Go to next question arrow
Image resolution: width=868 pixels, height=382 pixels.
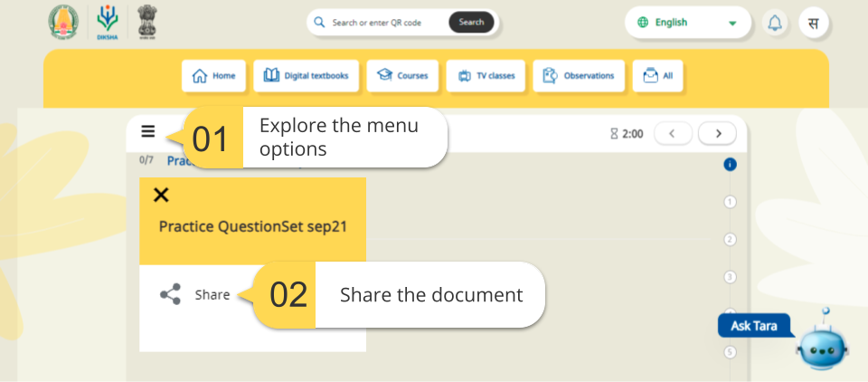[x=718, y=133]
